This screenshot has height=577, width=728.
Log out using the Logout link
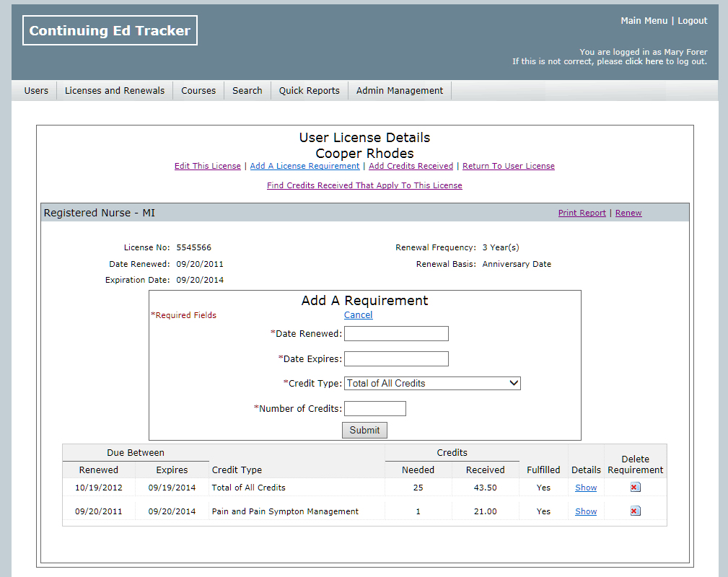(x=692, y=21)
